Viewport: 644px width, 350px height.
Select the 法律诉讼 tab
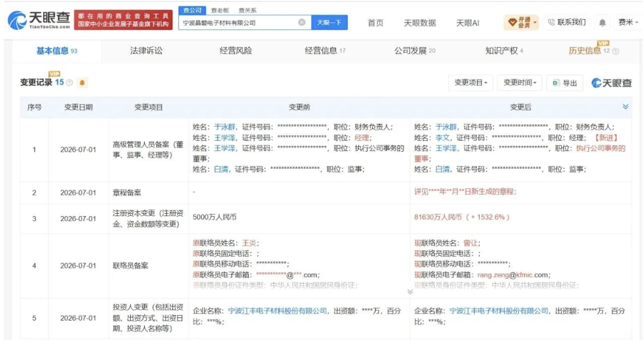coord(146,51)
